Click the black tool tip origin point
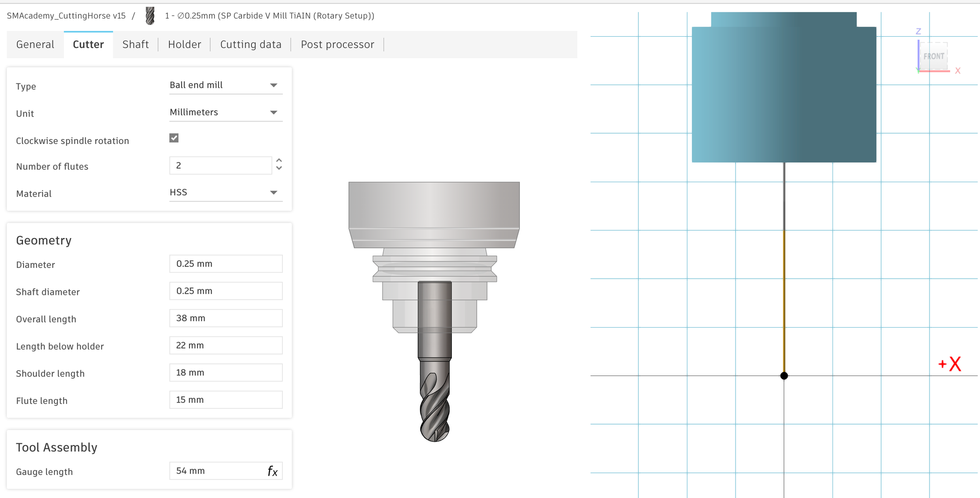Viewport: 980px width, 498px height. tap(784, 376)
